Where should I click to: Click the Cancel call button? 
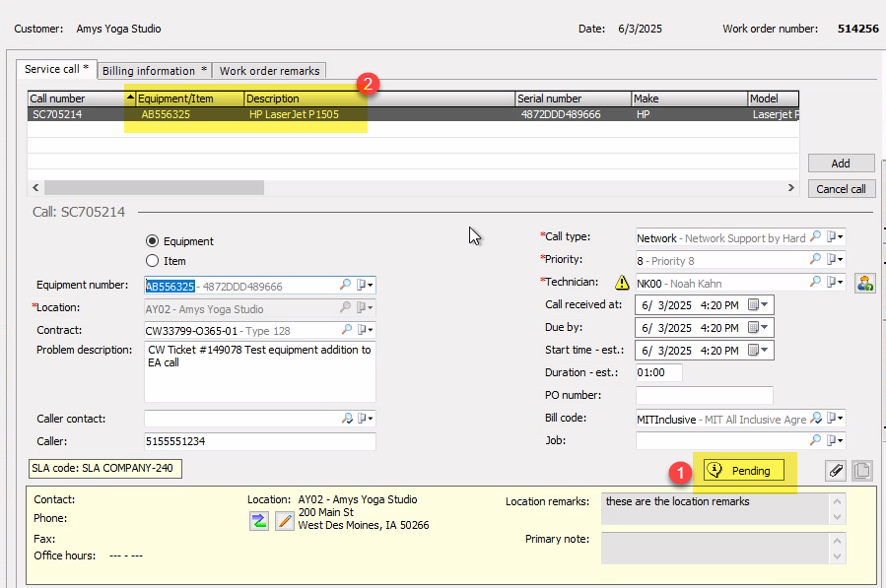click(x=841, y=189)
